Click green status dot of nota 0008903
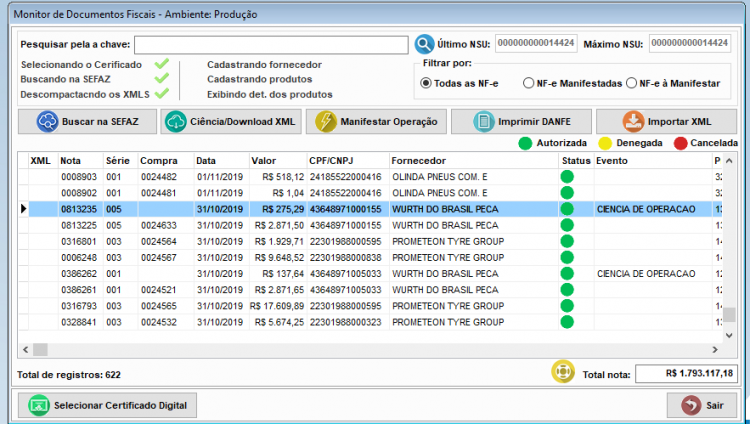Screen dimensions: 750x424 567,177
